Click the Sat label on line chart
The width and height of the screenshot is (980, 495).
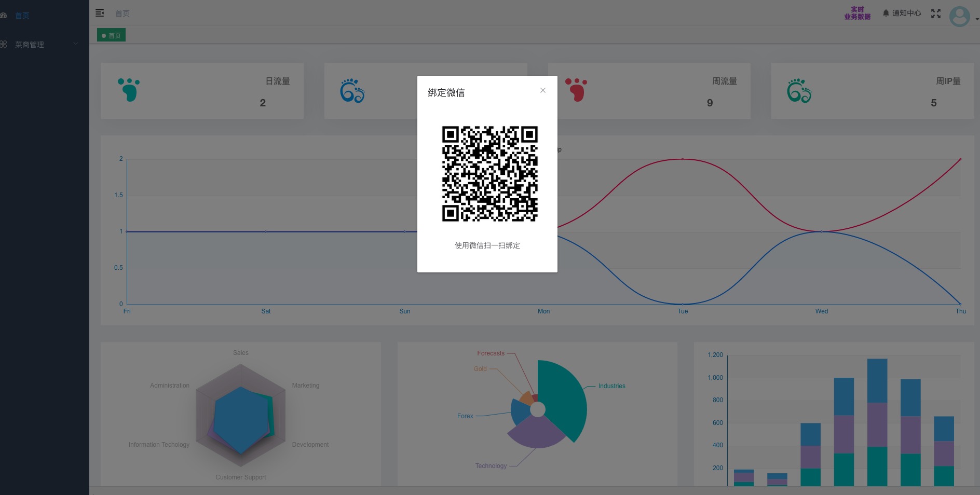point(266,311)
